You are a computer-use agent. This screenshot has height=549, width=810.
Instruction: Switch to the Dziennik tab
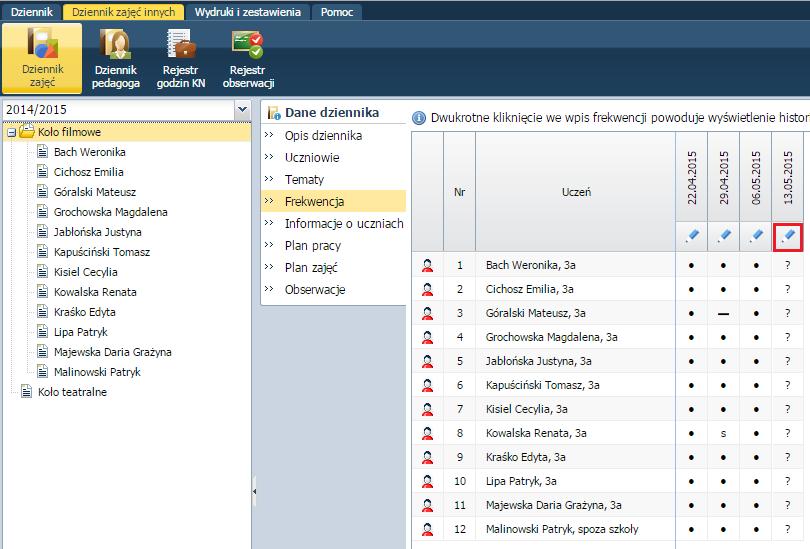pyautogui.click(x=32, y=12)
